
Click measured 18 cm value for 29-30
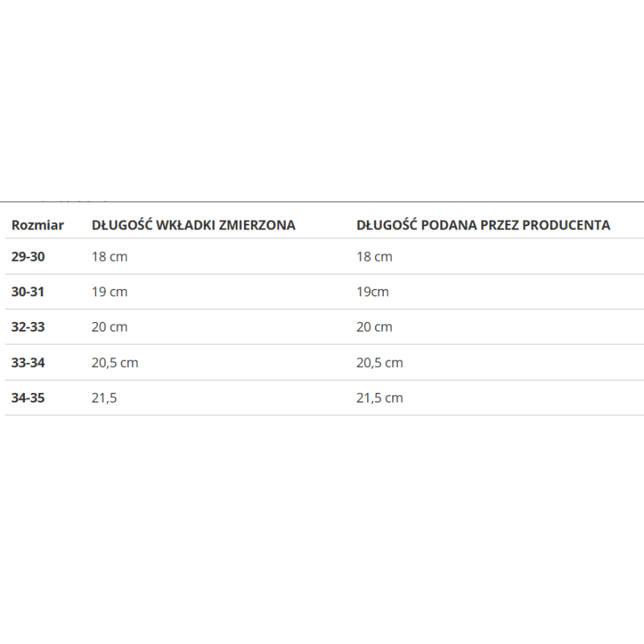(x=109, y=257)
